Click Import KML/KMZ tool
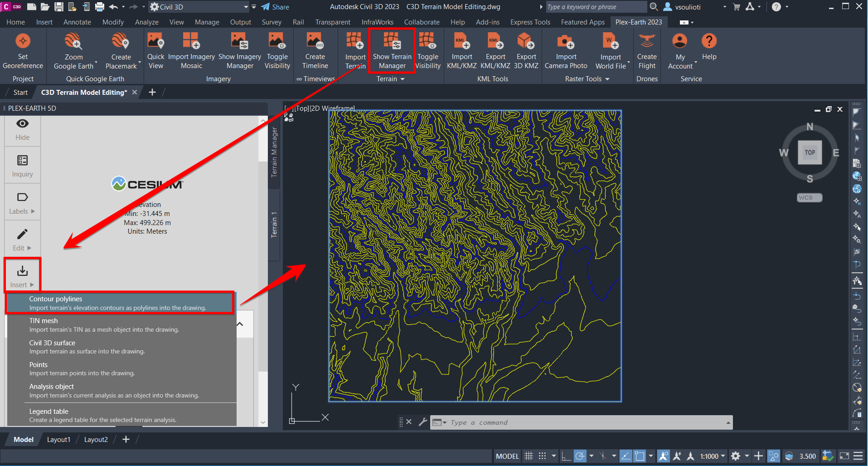The height and width of the screenshot is (466, 868). [x=461, y=51]
